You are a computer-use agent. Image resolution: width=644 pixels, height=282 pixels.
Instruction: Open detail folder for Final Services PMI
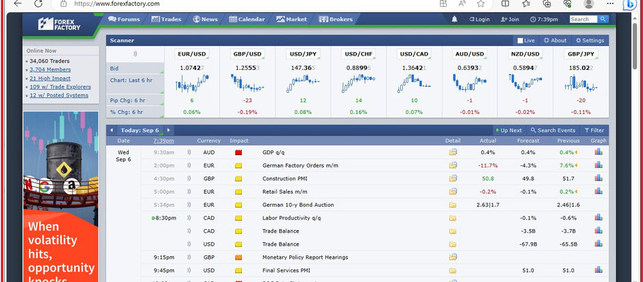[453, 270]
